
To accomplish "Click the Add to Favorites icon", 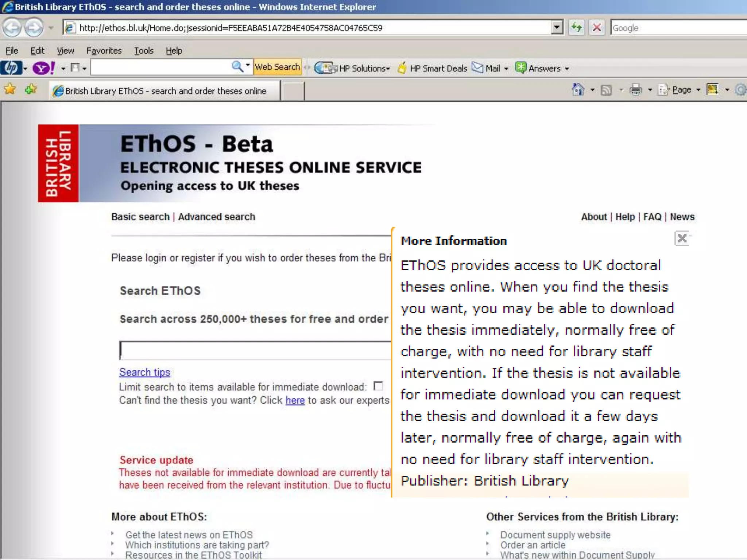I will pos(31,90).
